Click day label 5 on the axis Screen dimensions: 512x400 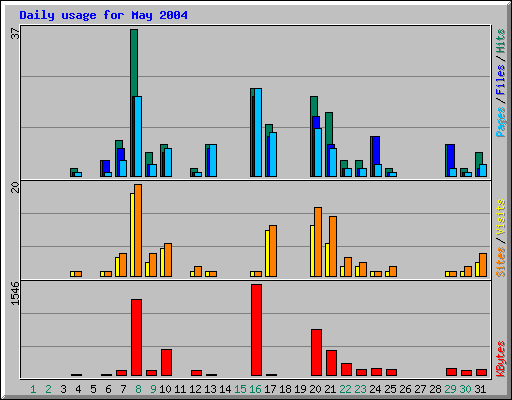(x=93, y=389)
